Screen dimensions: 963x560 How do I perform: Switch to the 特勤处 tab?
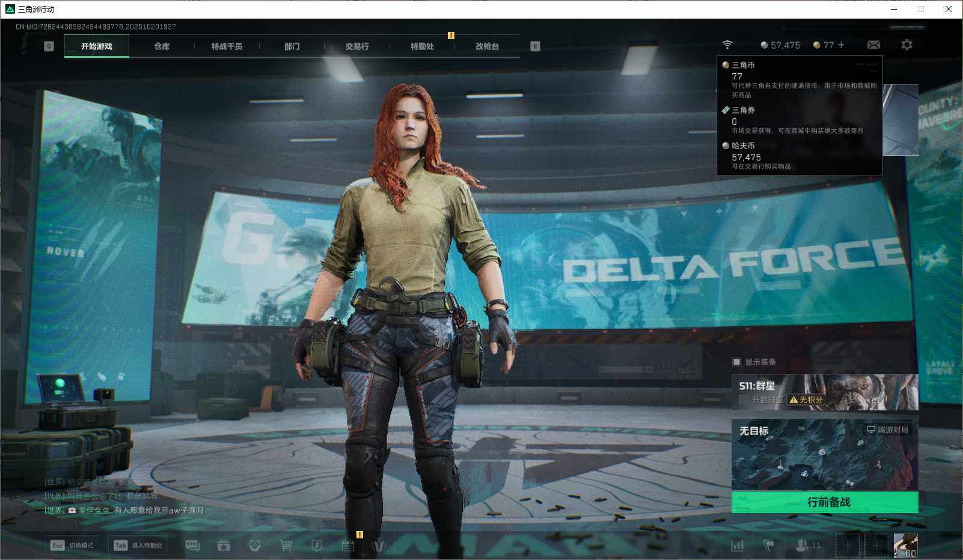tap(422, 46)
